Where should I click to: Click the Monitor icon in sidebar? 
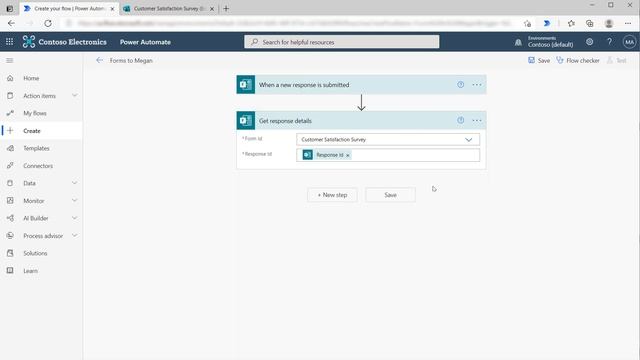[10, 201]
